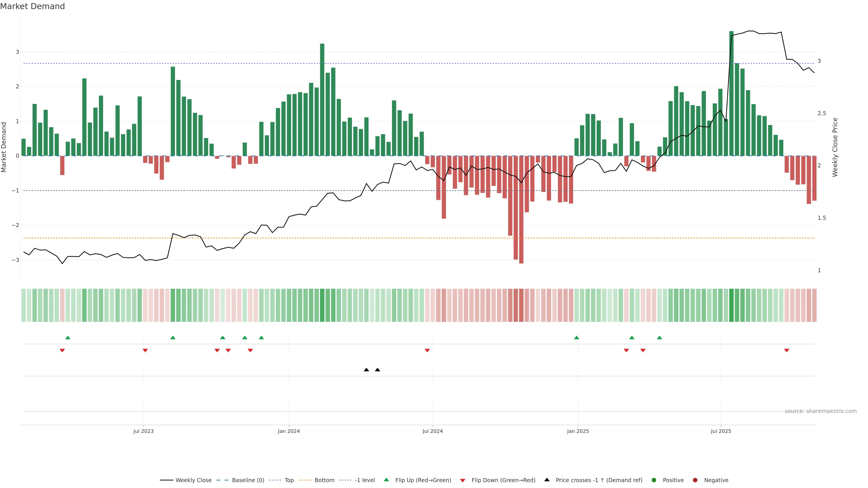868x488 pixels.
Task: Click the source: sharemaestro.com text
Action: point(821,411)
